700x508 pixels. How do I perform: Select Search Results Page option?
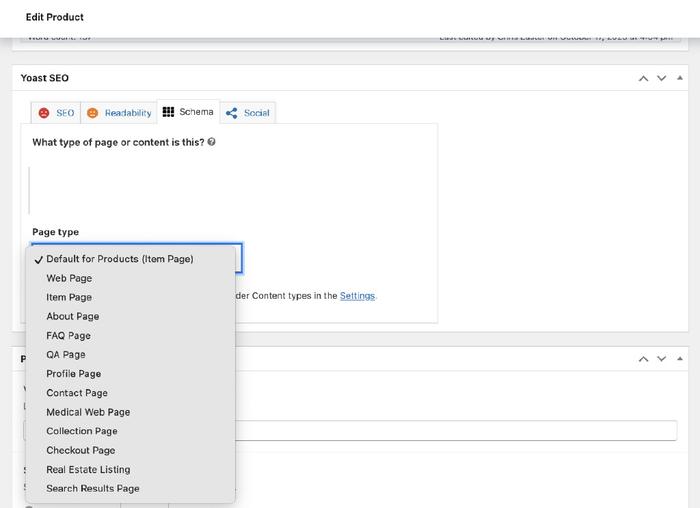click(130, 489)
